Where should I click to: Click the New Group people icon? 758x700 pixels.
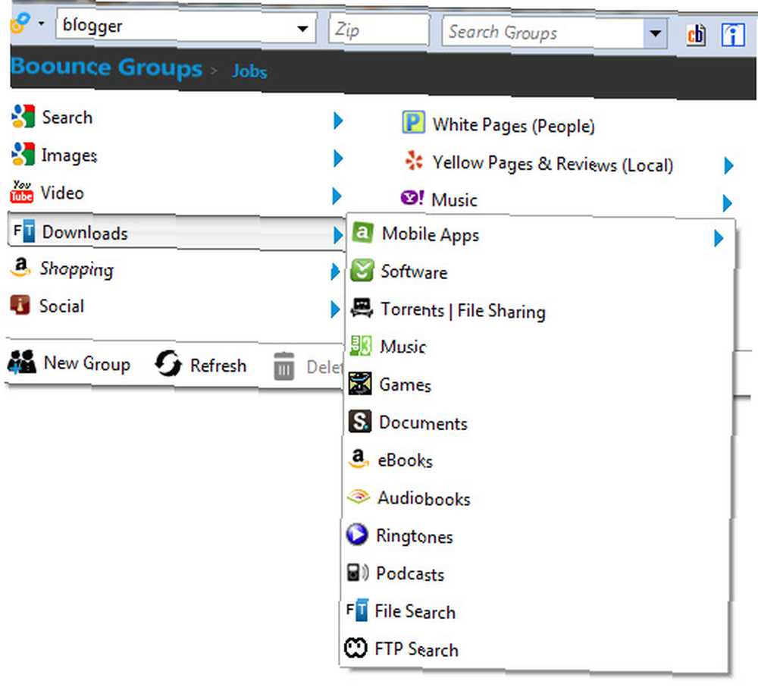pyautogui.click(x=22, y=362)
